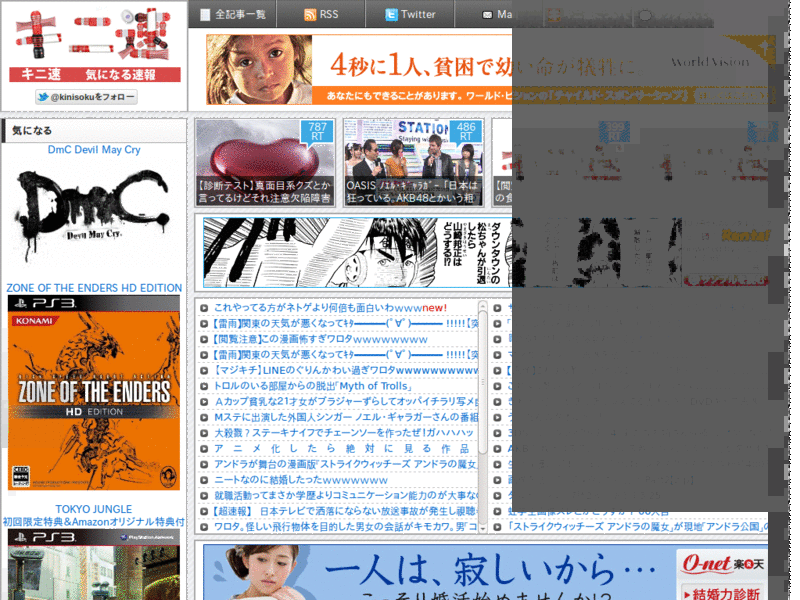Open article 大殺戮？ステーキナイフでチェーンソーを作ったぜ

coord(343,433)
